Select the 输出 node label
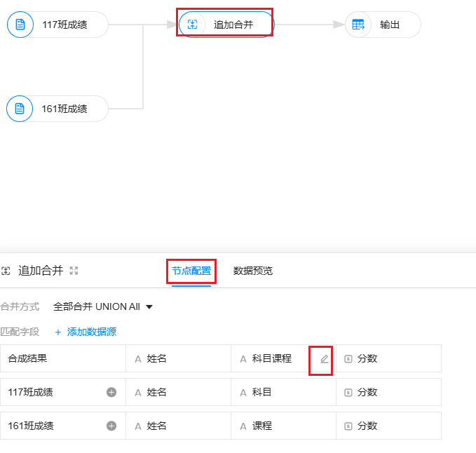The image size is (476, 453). tap(390, 25)
